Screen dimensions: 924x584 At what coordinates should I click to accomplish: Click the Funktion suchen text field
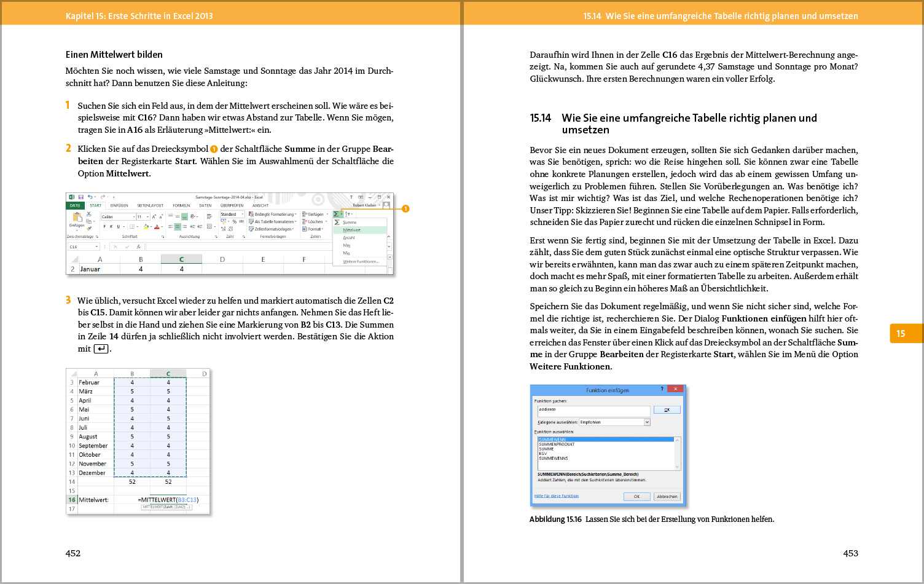pyautogui.click(x=593, y=411)
